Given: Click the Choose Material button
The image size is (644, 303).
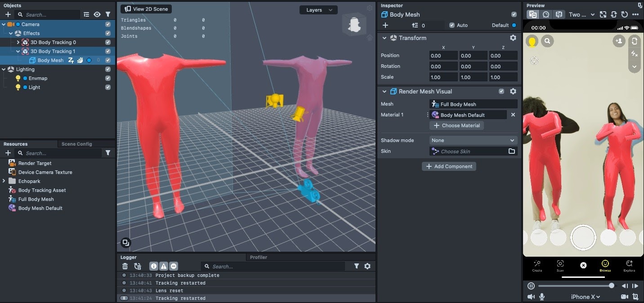Looking at the screenshot, I should (x=456, y=125).
